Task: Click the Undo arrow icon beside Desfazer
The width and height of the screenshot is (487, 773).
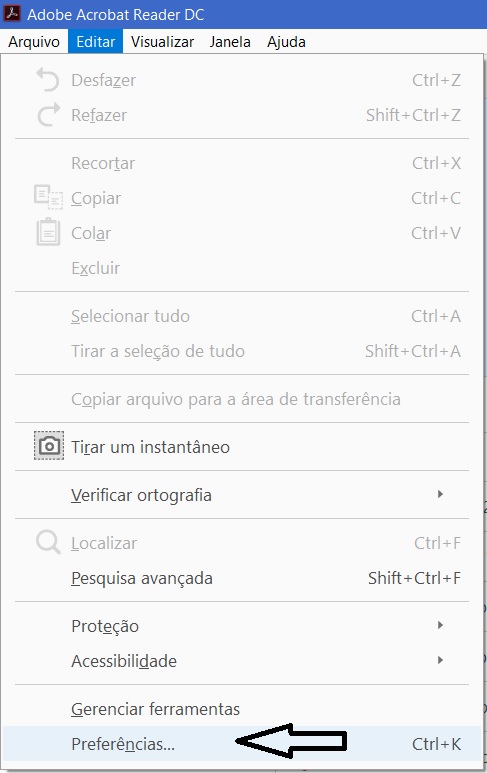Action: [x=48, y=80]
